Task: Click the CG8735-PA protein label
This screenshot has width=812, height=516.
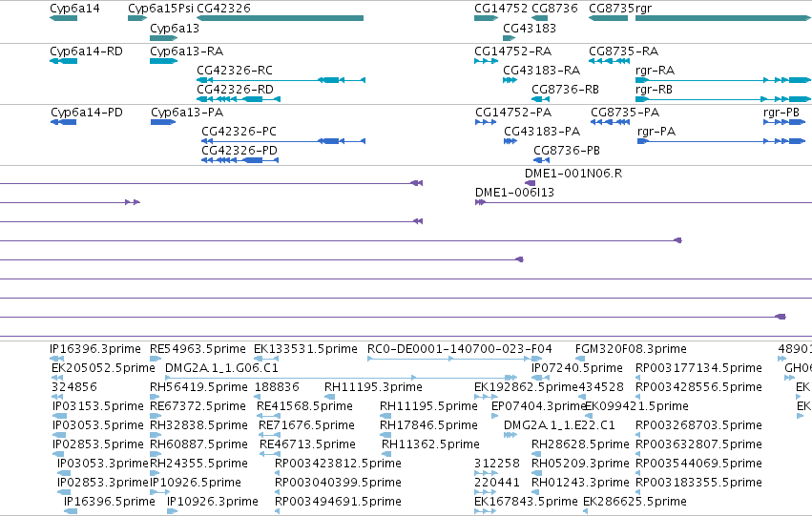Action: pyautogui.click(x=625, y=113)
